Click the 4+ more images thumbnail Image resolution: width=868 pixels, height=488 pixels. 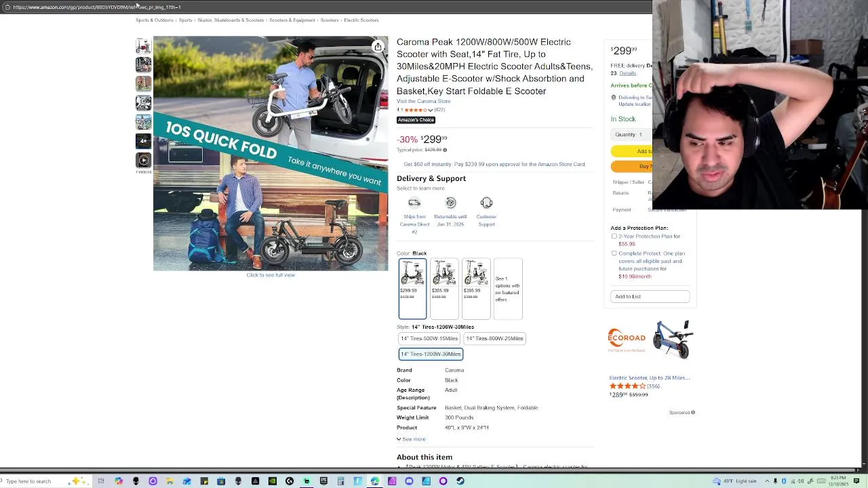(x=143, y=141)
